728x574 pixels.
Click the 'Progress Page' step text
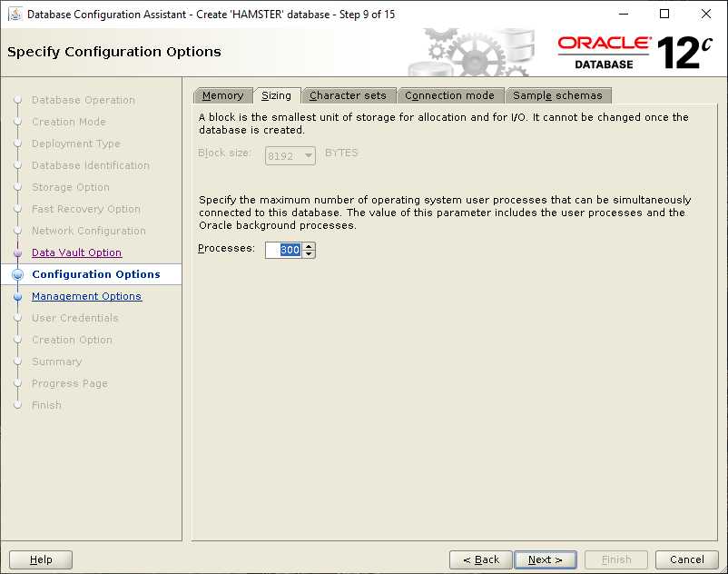point(70,383)
